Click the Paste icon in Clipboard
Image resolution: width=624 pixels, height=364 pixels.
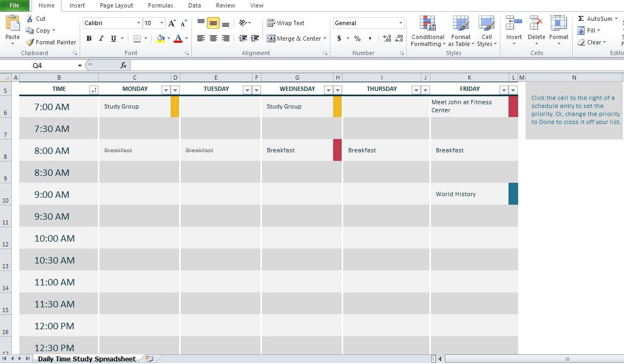(x=12, y=24)
